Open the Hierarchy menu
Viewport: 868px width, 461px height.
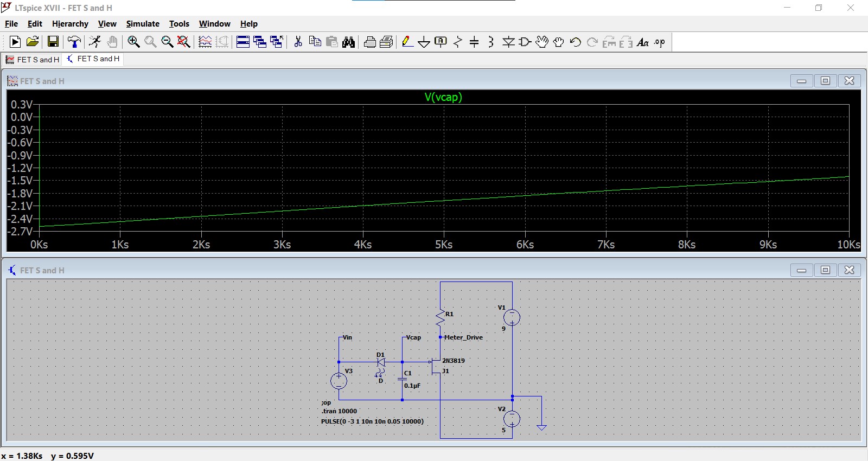[70, 24]
